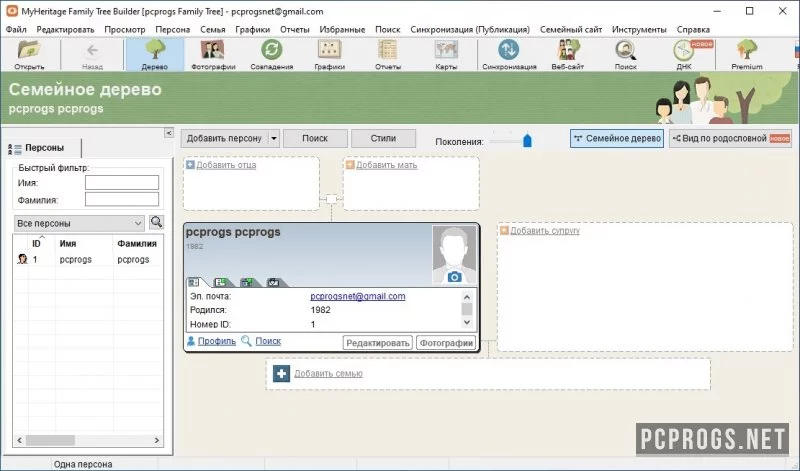This screenshot has height=471, width=800.
Task: Switch to the first info tab on card
Action: pos(194,282)
